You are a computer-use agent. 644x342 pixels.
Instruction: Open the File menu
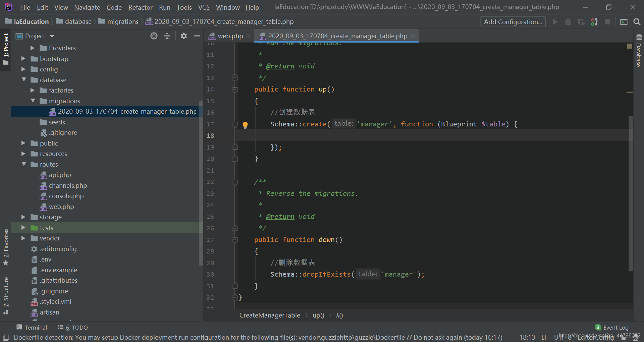(25, 7)
